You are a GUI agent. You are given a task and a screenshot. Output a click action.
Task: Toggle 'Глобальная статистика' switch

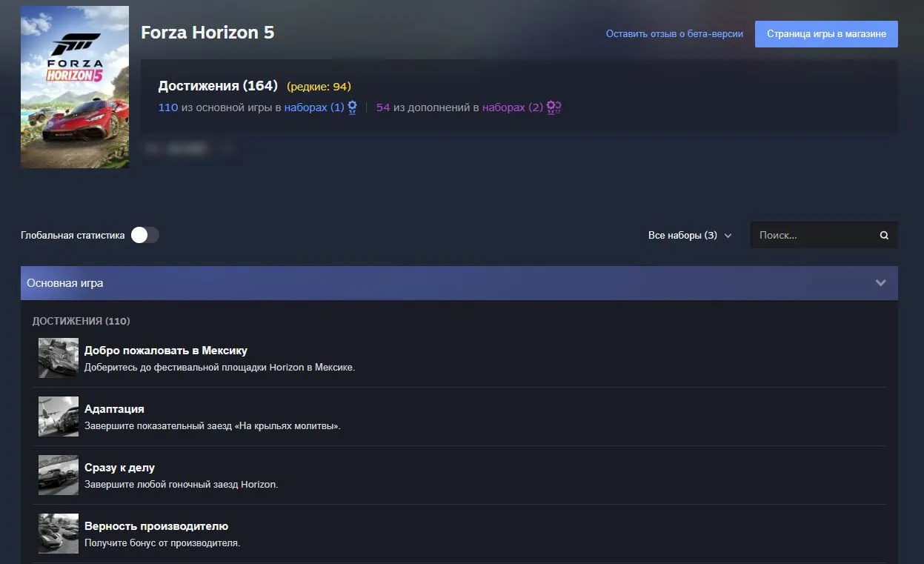145,235
